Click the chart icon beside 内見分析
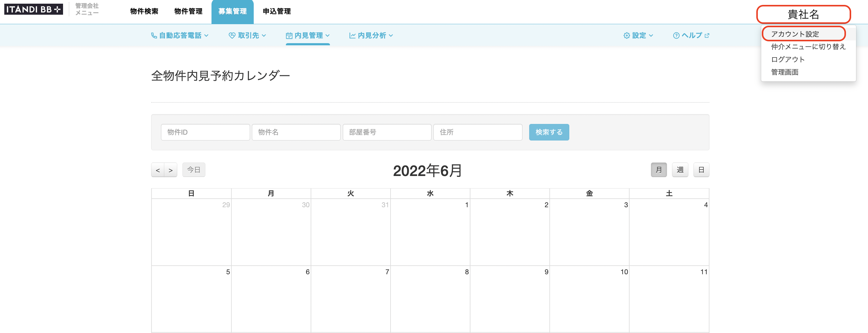868x333 pixels. click(352, 36)
